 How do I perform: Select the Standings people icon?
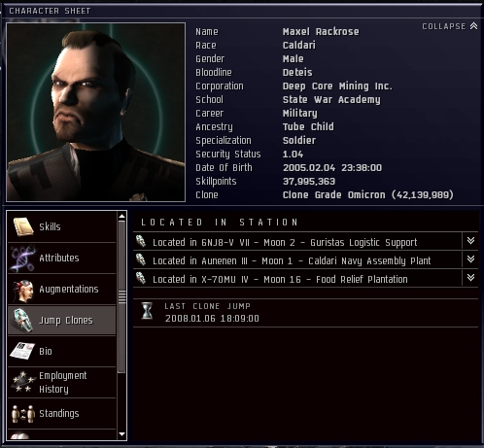(x=23, y=413)
